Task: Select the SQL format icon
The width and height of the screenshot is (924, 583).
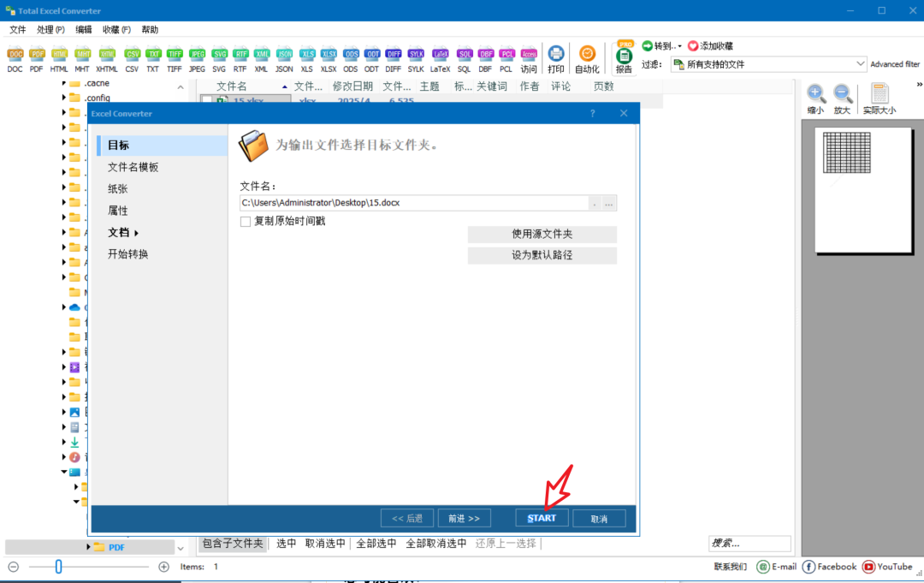Action: pos(465,60)
